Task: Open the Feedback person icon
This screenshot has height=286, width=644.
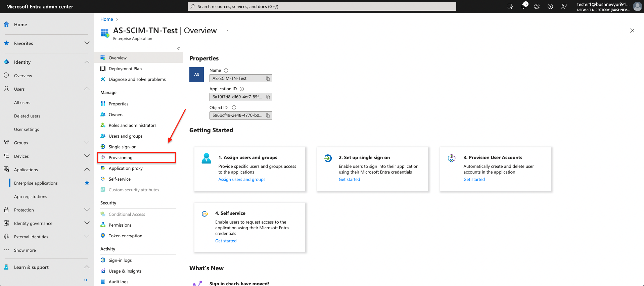Action: coord(564,6)
